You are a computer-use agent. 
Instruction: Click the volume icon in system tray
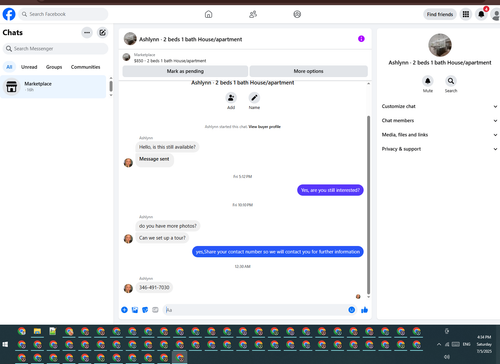point(447,357)
